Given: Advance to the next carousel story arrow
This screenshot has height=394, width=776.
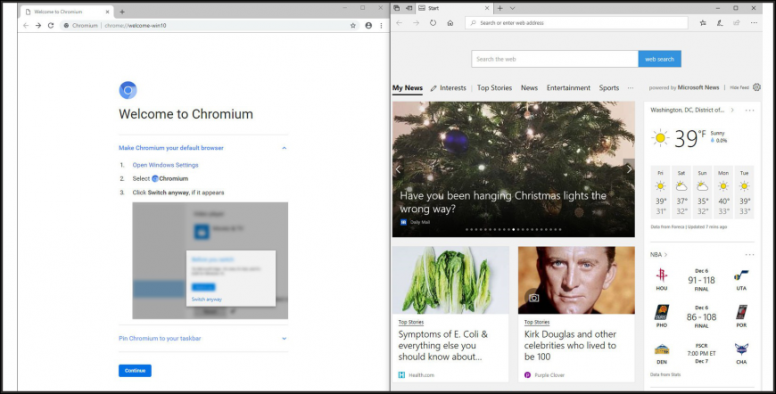Looking at the screenshot, I should pyautogui.click(x=629, y=169).
